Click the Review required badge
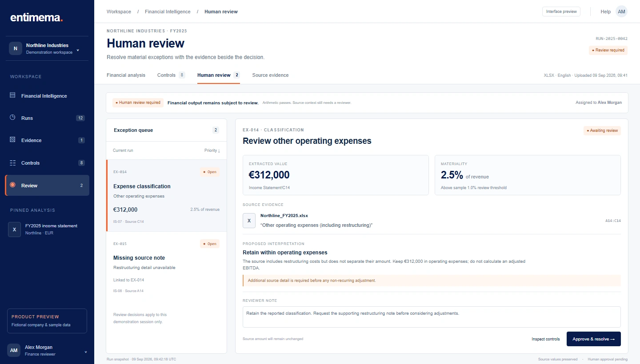This screenshot has height=364, width=640. (608, 50)
